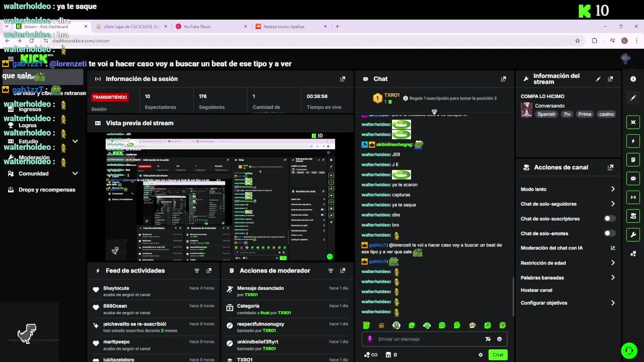The width and height of the screenshot is (644, 362).
Task: Click the 7TV icon in message box
Action: pos(488,339)
